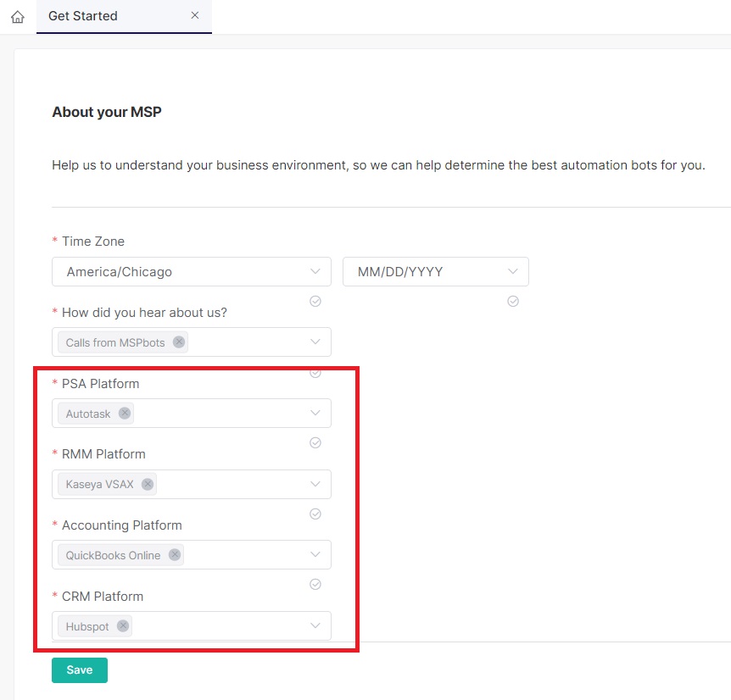Click the check icon below Time Zone
731x700 pixels.
tap(315, 301)
